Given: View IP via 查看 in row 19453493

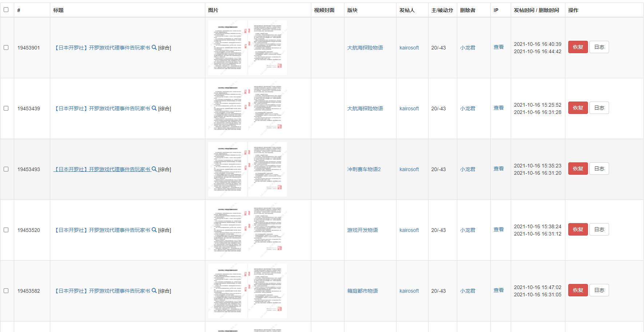Looking at the screenshot, I should pos(499,169).
